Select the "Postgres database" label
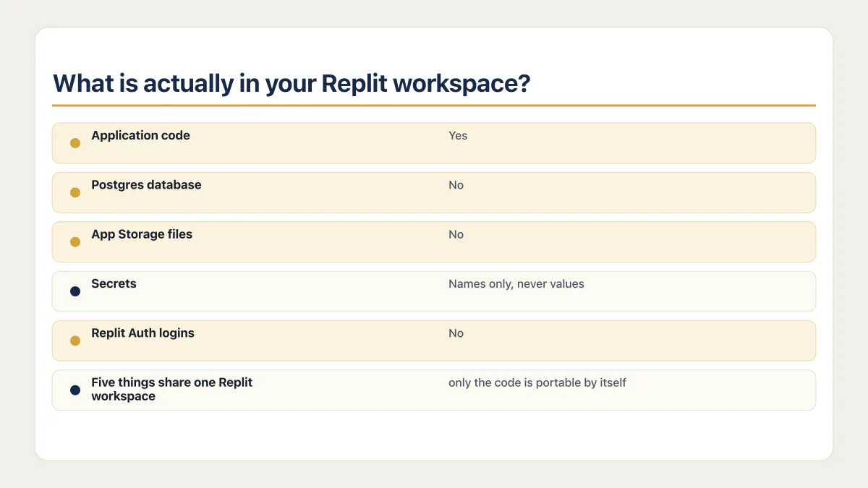The image size is (868, 488). [x=146, y=185]
